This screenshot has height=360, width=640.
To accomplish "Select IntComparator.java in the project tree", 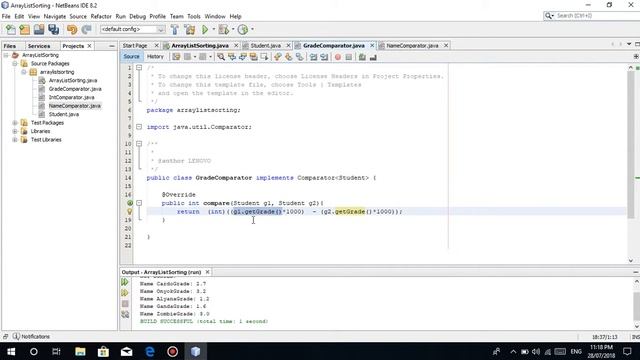I will (x=71, y=98).
